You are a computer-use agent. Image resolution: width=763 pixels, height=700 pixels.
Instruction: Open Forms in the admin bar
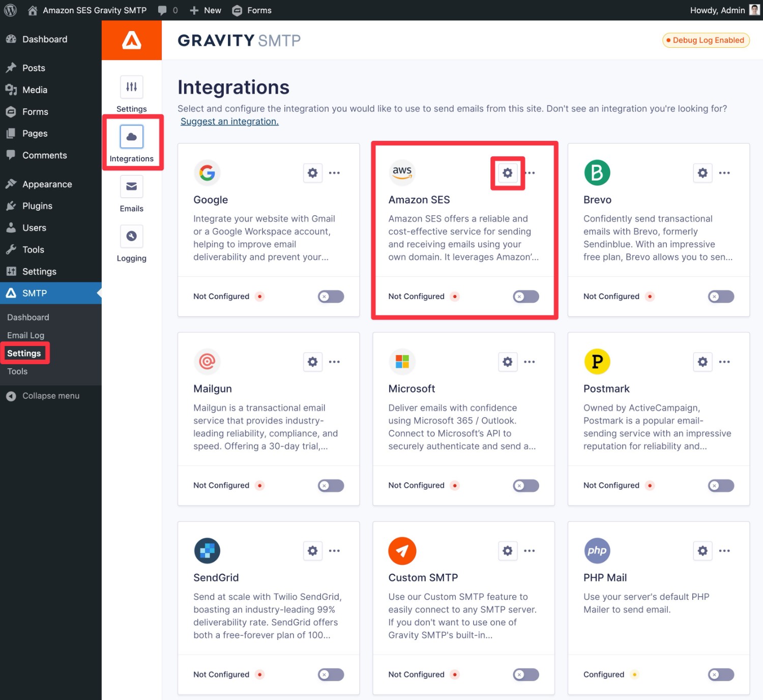point(252,10)
